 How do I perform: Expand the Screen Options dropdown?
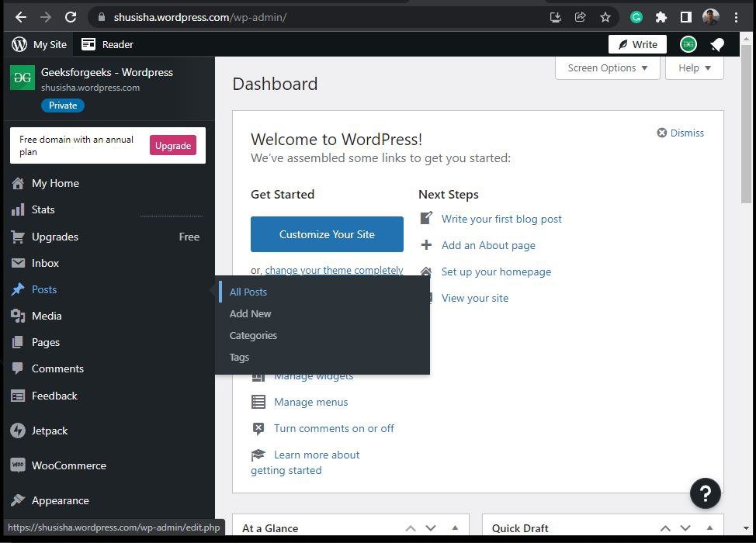click(607, 68)
